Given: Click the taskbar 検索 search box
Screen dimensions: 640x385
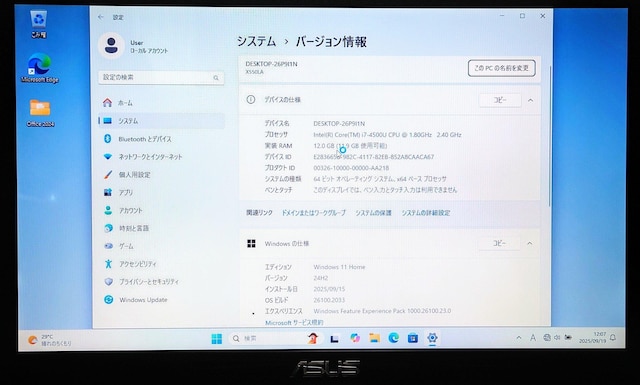Looking at the screenshot, I should pyautogui.click(x=276, y=338).
